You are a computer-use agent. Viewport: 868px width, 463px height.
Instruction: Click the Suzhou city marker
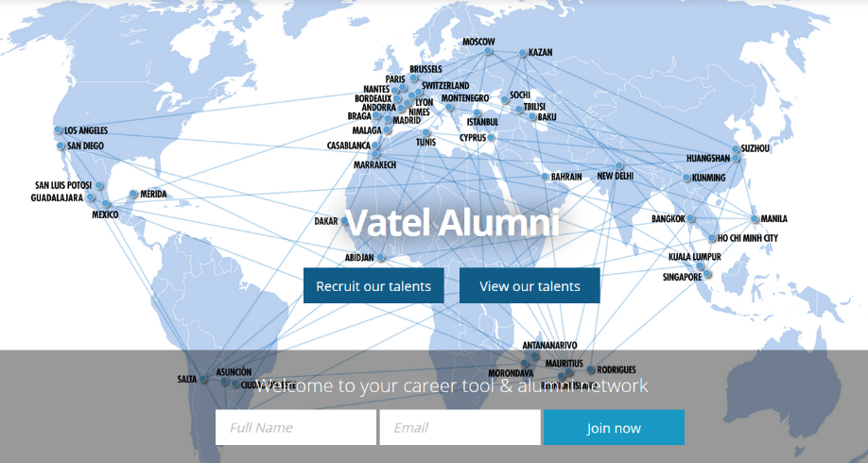click(x=736, y=149)
